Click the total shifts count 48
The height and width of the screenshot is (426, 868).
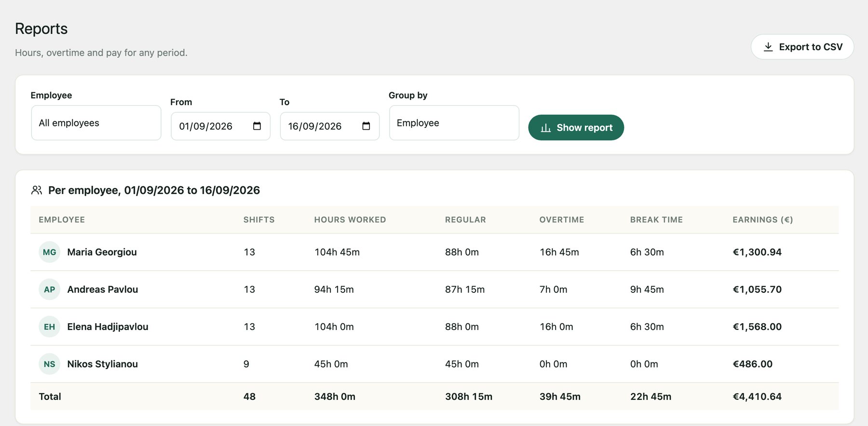tap(249, 397)
